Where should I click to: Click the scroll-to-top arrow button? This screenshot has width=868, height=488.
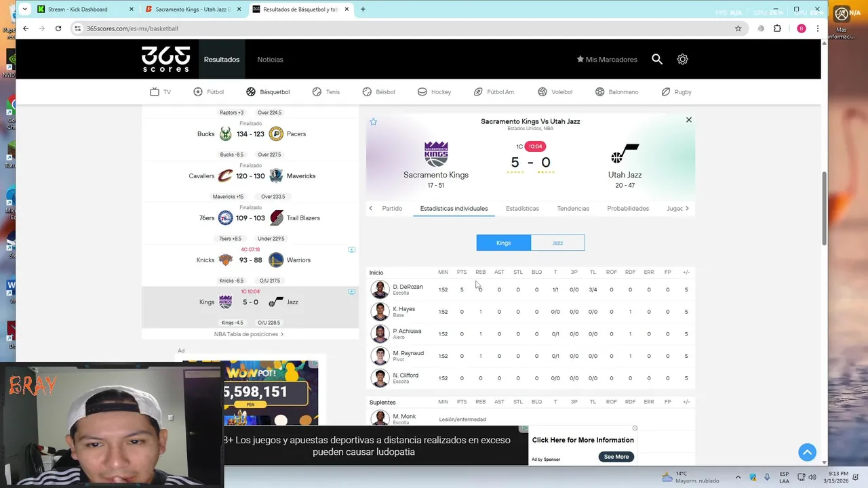click(807, 452)
